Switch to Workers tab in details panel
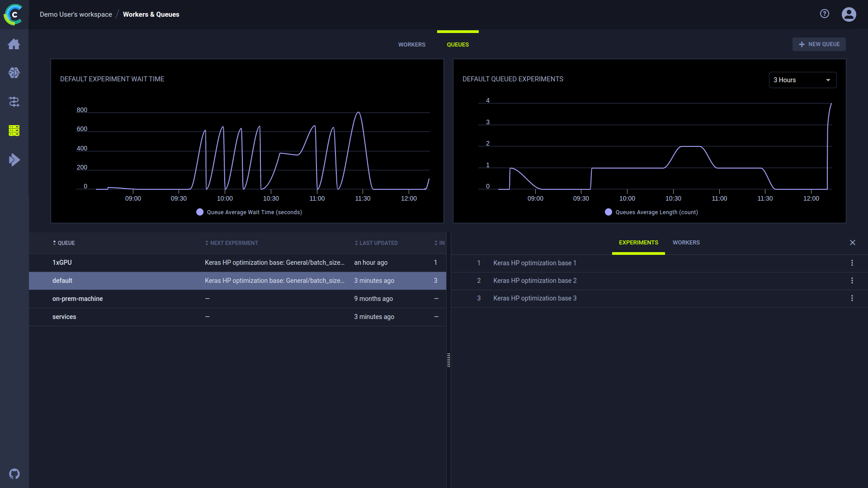 point(686,243)
